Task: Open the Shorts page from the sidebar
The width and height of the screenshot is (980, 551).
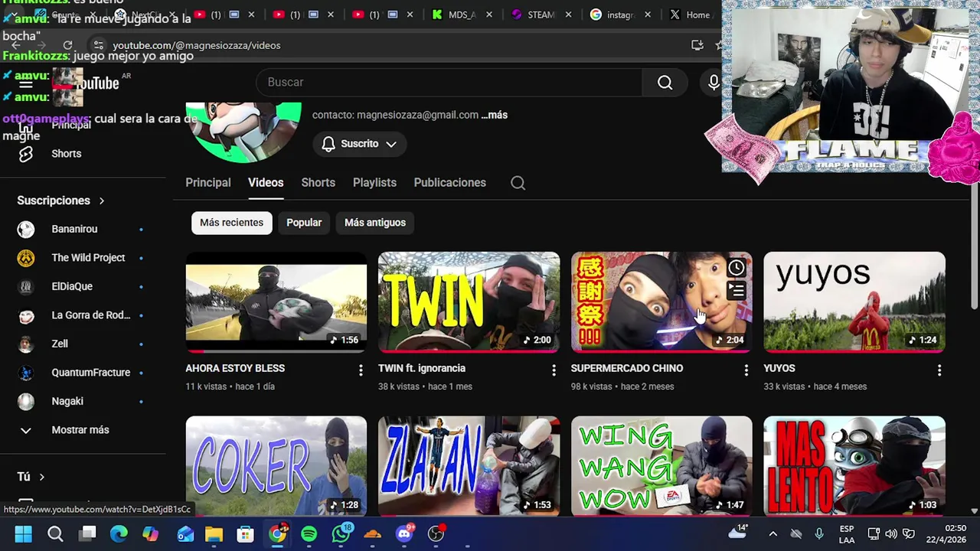Action: pyautogui.click(x=66, y=154)
